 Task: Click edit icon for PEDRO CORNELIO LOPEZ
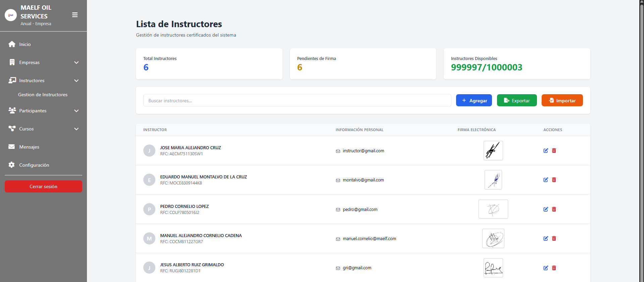[546, 209]
